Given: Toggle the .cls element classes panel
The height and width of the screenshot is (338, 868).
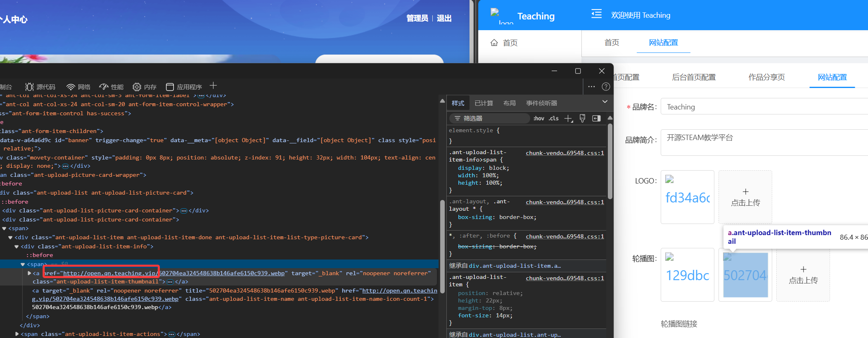Looking at the screenshot, I should 554,119.
